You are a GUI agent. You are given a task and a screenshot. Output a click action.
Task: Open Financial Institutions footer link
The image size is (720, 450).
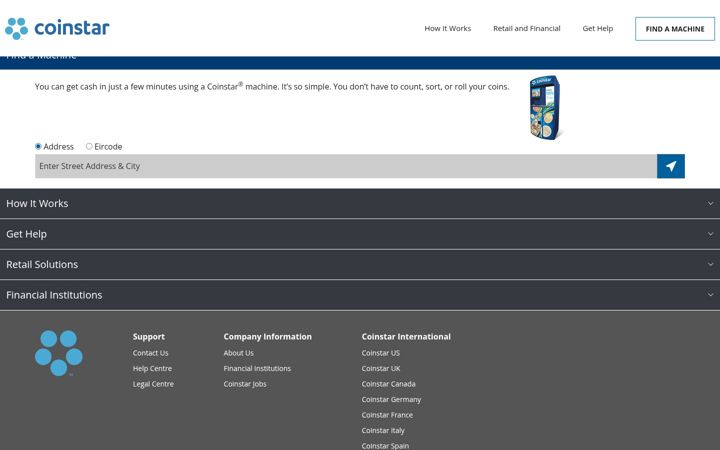tap(257, 369)
